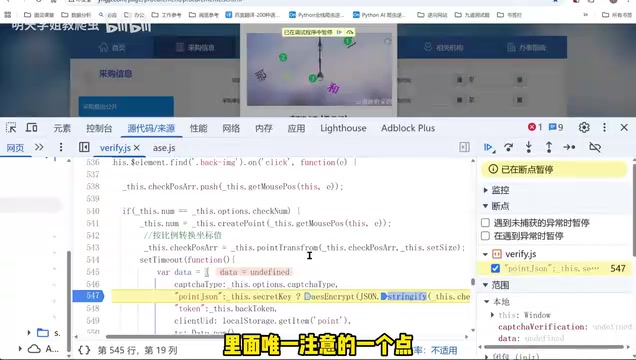This screenshot has width=636, height=360.
Task: Click the purple 和 character in captcha
Action: pyautogui.click(x=333, y=88)
